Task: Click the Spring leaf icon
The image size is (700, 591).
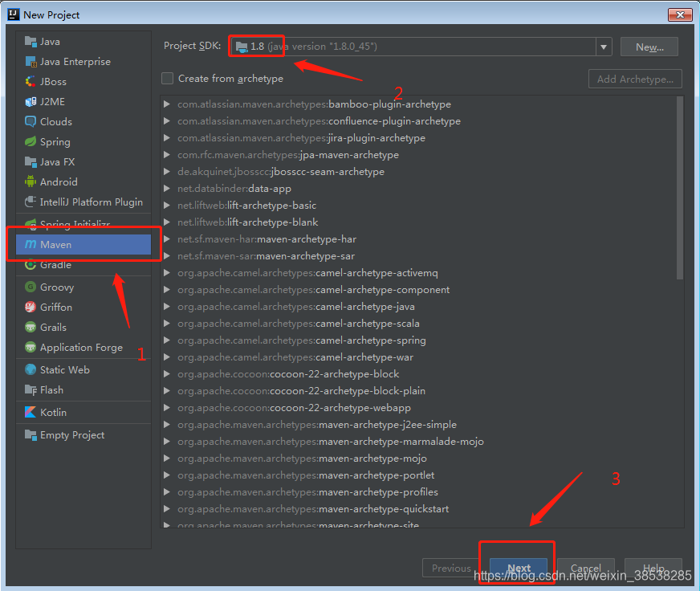Action: point(31,141)
